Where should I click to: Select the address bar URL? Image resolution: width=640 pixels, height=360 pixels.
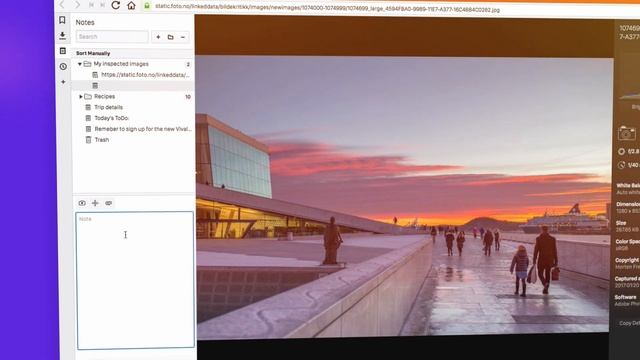click(327, 8)
